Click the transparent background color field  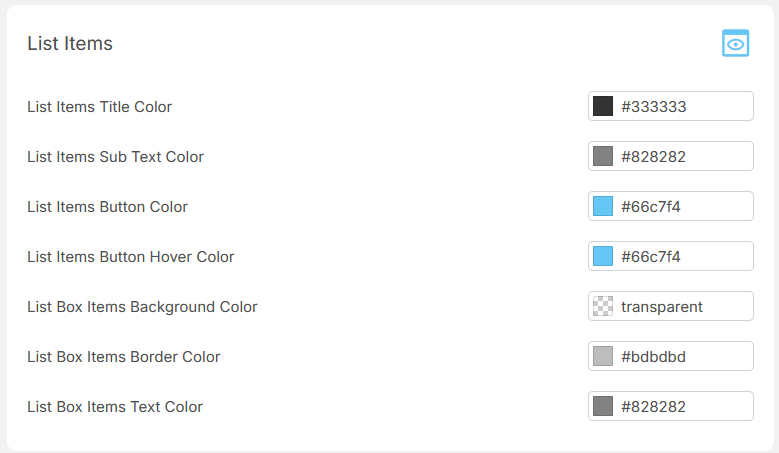point(682,306)
